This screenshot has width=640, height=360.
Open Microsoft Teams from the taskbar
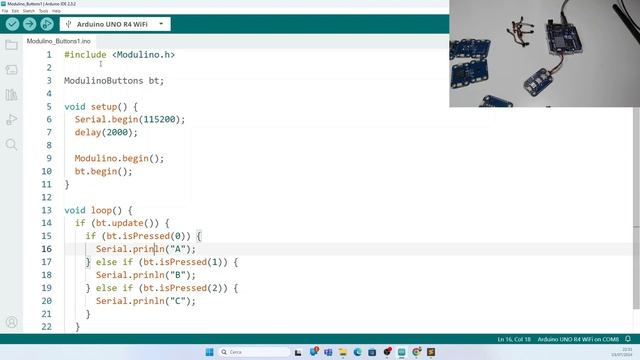[x=328, y=352]
